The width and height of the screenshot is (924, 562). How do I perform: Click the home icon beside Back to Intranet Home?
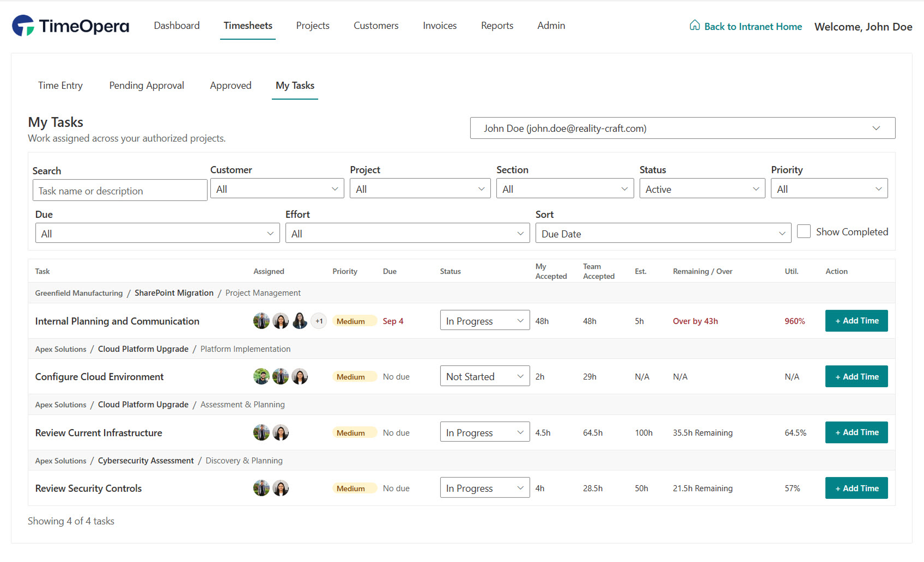pyautogui.click(x=695, y=25)
